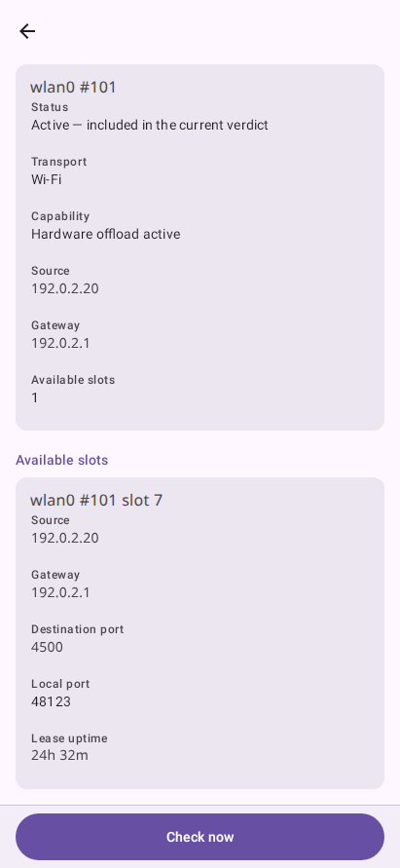The height and width of the screenshot is (868, 400).
Task: Open the wlan0 #101 slot 7 card
Action: click(x=200, y=632)
